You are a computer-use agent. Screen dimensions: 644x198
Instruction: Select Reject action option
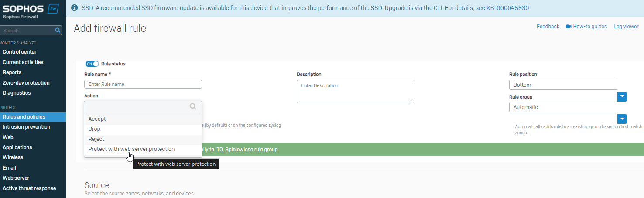click(96, 139)
